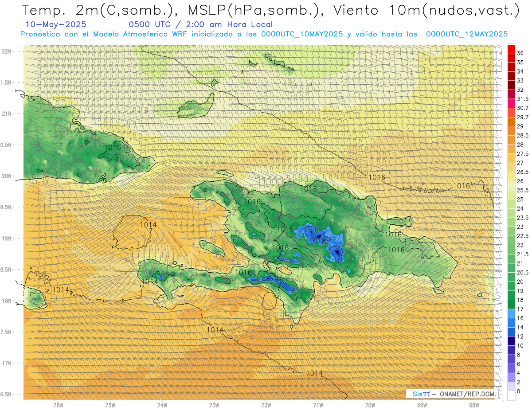
Task: Click the '1018' pressure contour label
Action: [x=317, y=241]
